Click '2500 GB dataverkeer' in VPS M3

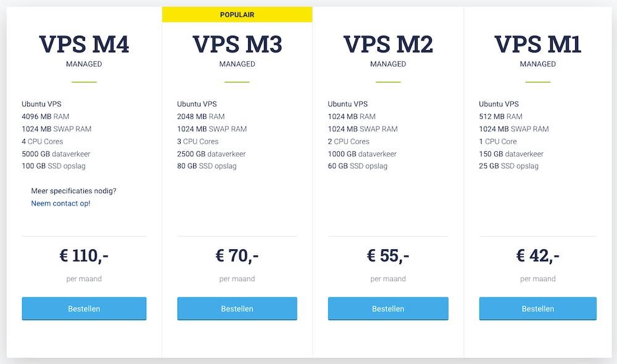click(211, 154)
